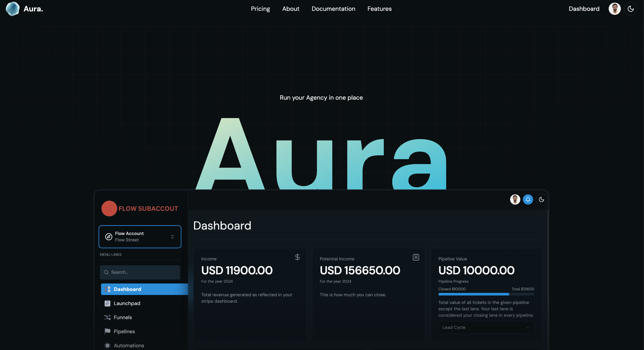Click the Funnels shuffle icon in sidebar
Viewport: 644px width, 350px height.
pyautogui.click(x=107, y=317)
